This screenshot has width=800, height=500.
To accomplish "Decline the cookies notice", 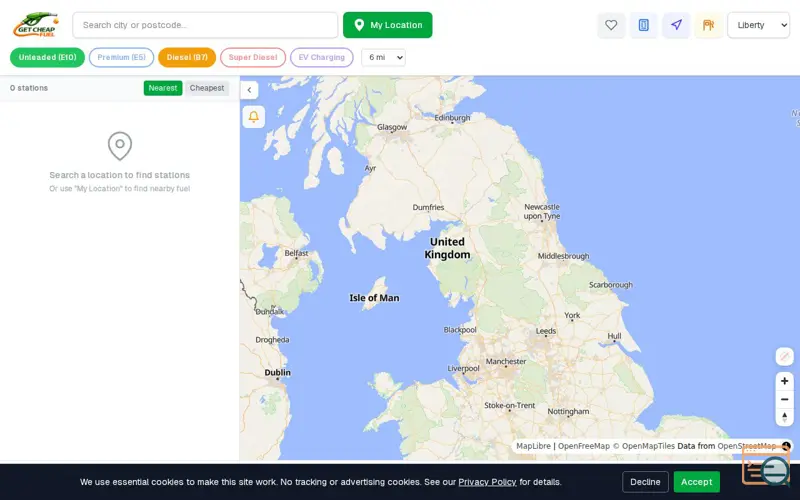I will coord(645,482).
